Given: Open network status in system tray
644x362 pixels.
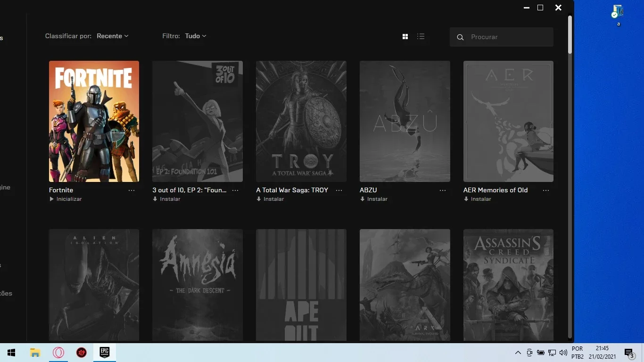Looking at the screenshot, I should tap(552, 353).
